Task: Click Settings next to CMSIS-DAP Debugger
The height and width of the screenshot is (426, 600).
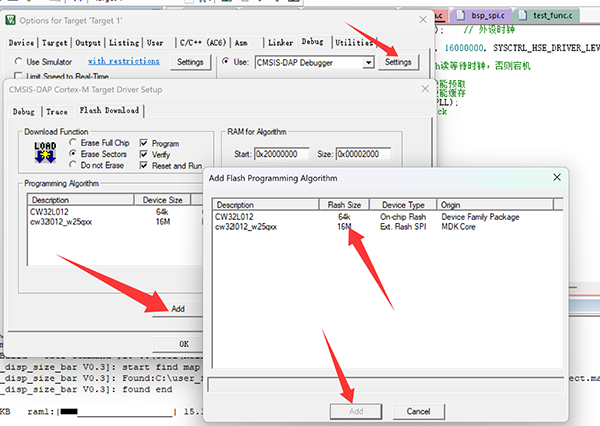Action: (x=397, y=62)
